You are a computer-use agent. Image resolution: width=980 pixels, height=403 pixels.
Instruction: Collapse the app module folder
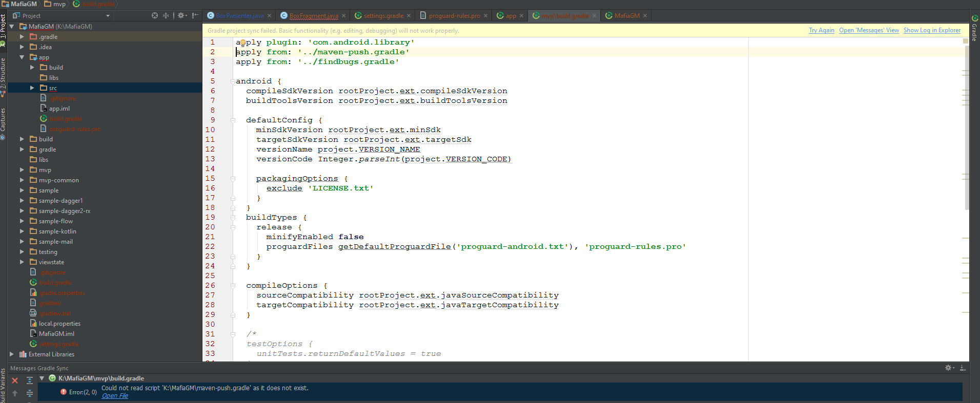pyautogui.click(x=22, y=57)
